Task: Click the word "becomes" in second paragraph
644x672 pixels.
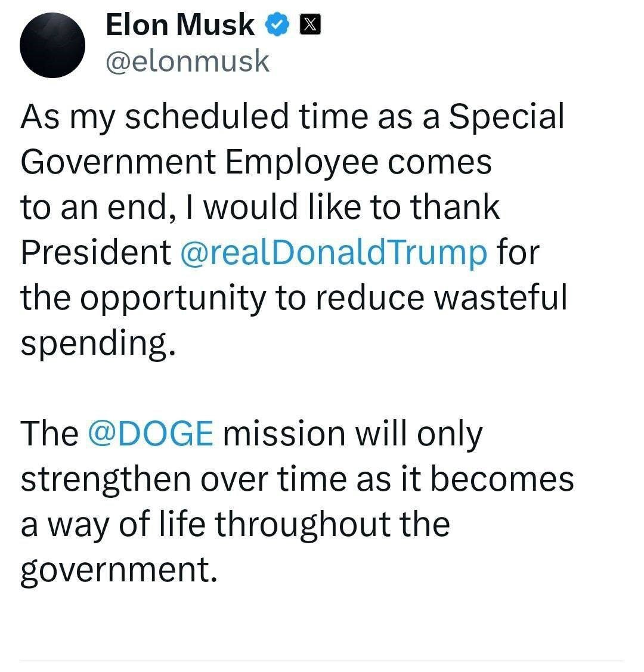Action: pos(501,479)
